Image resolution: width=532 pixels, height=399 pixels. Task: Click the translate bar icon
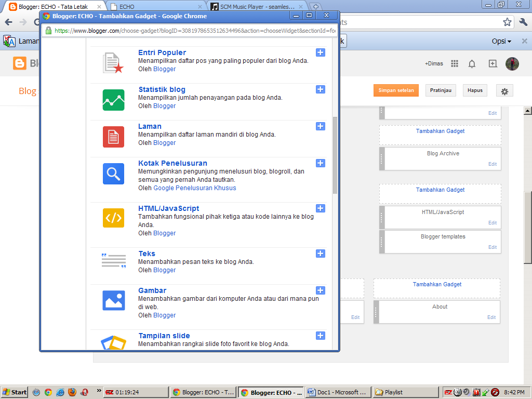9,41
